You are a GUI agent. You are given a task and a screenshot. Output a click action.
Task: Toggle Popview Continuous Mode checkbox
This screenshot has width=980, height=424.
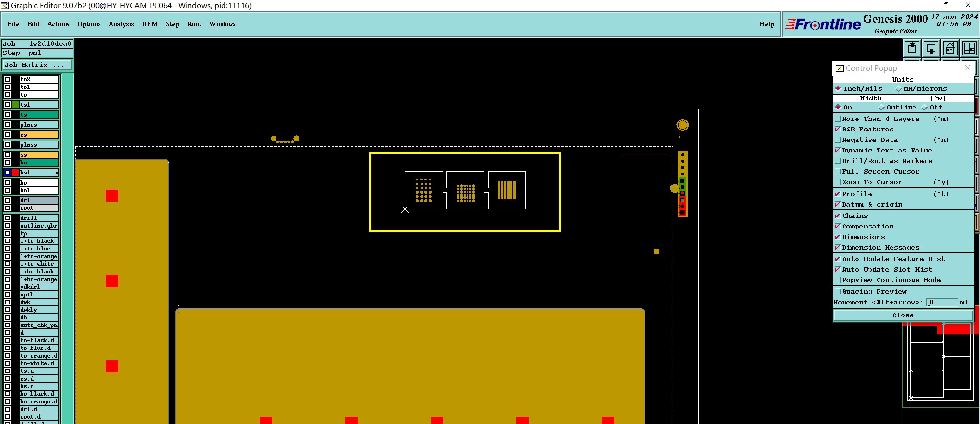(838, 280)
